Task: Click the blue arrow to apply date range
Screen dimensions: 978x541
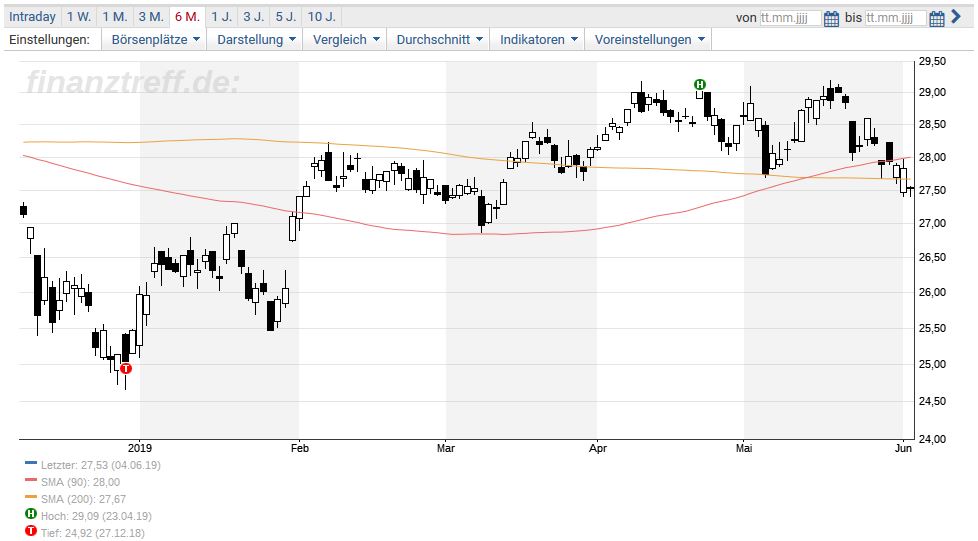Action: pos(956,17)
